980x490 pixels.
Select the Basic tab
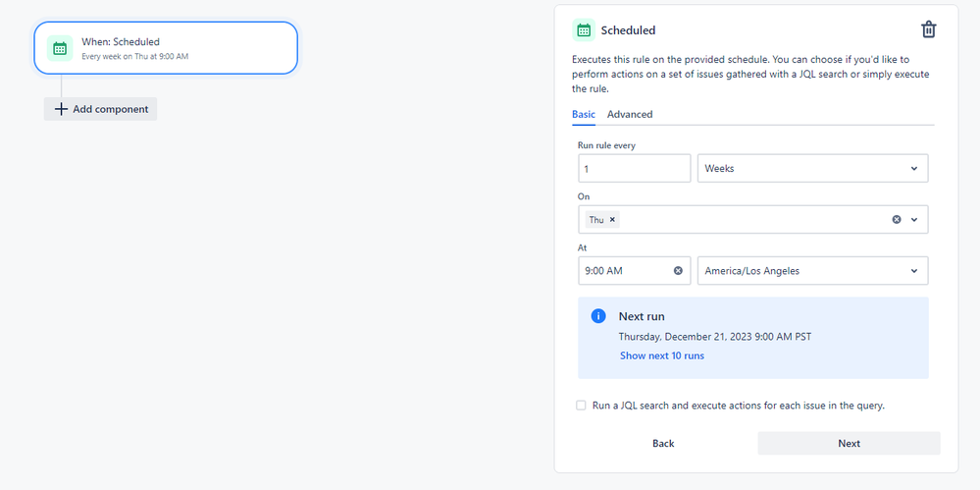point(584,114)
